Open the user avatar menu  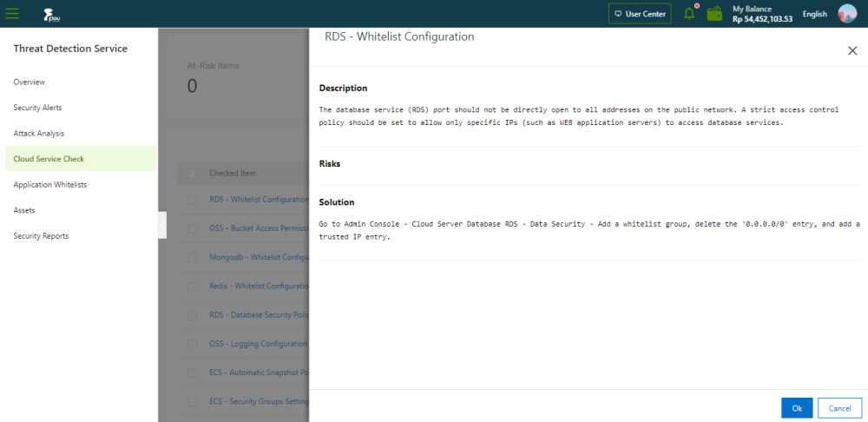pos(847,14)
